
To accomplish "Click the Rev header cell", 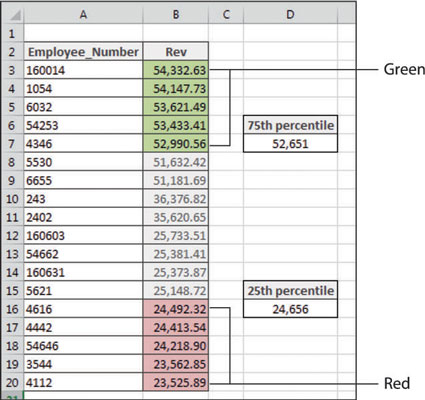I will point(176,52).
